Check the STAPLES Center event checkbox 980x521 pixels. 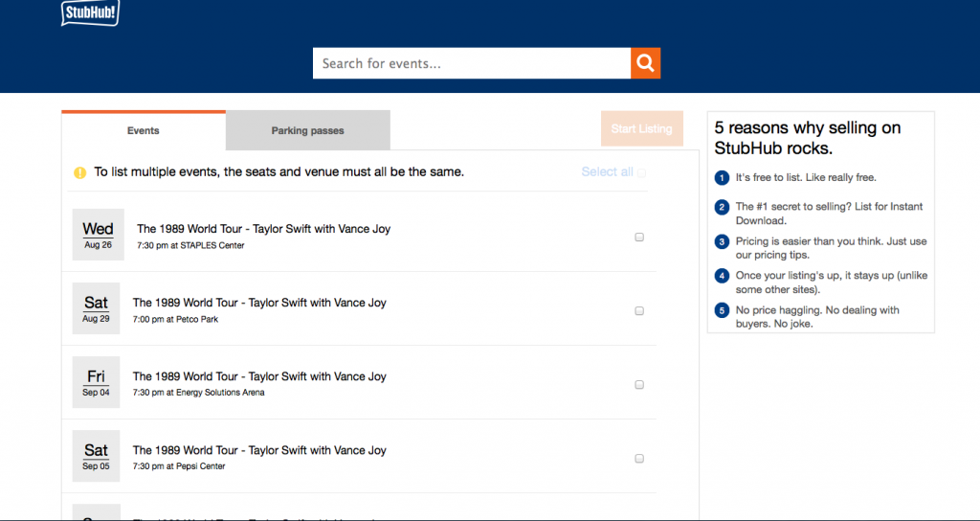click(x=639, y=238)
